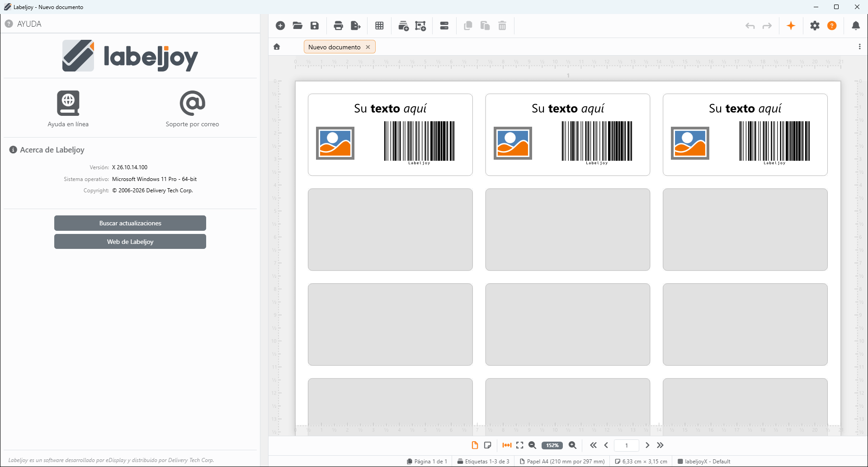The image size is (868, 467).
Task: Click the 'labeljoyX - Default' status entry
Action: (x=704, y=462)
